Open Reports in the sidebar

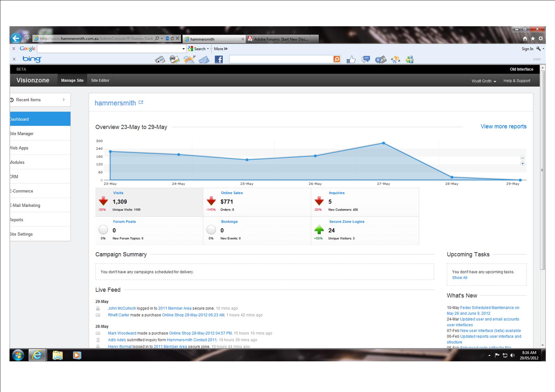point(40,220)
